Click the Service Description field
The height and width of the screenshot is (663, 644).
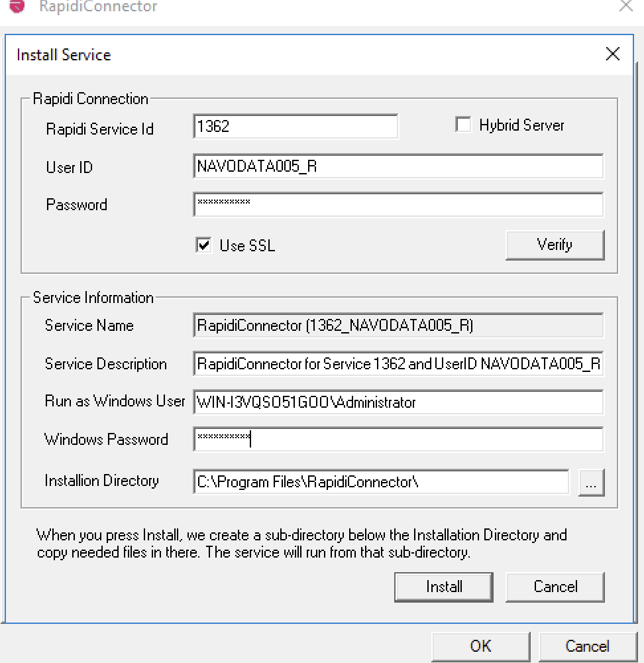[398, 363]
